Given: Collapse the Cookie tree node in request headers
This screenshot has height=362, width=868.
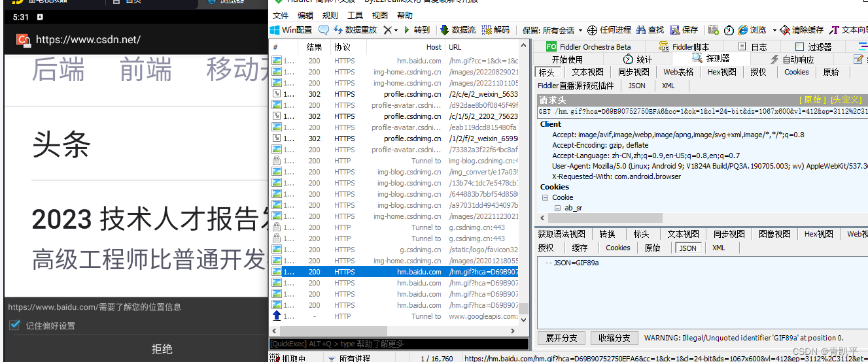Looking at the screenshot, I should pos(545,197).
